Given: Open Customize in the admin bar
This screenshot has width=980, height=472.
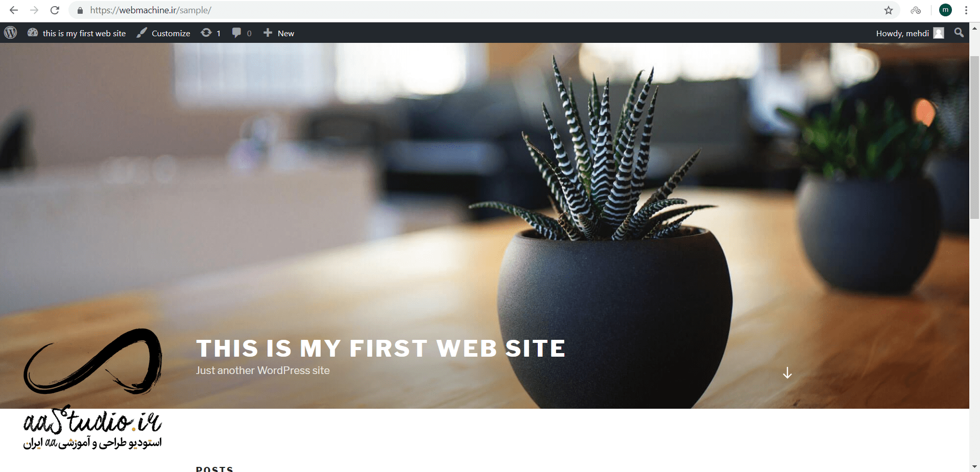Looking at the screenshot, I should coord(163,33).
